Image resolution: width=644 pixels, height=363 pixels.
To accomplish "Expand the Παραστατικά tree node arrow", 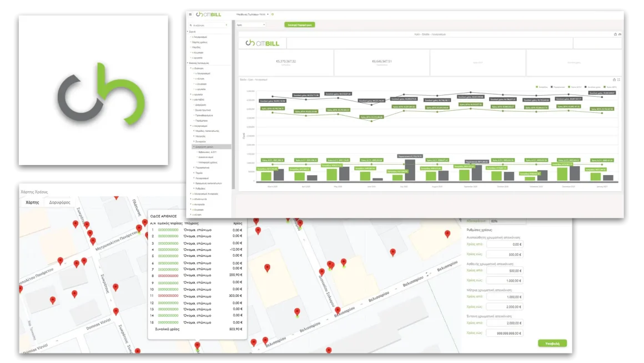I will click(194, 168).
